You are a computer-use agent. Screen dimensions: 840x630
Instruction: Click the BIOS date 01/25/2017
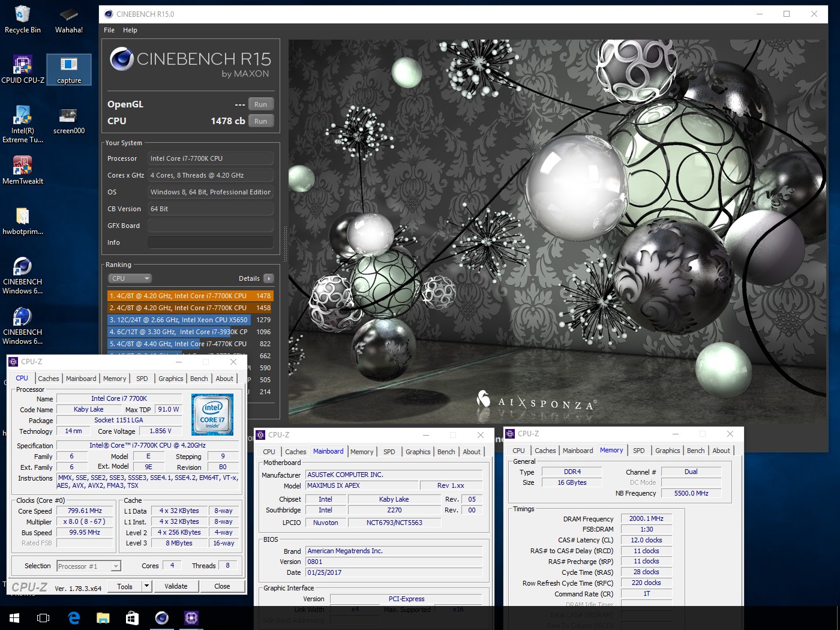(394, 572)
